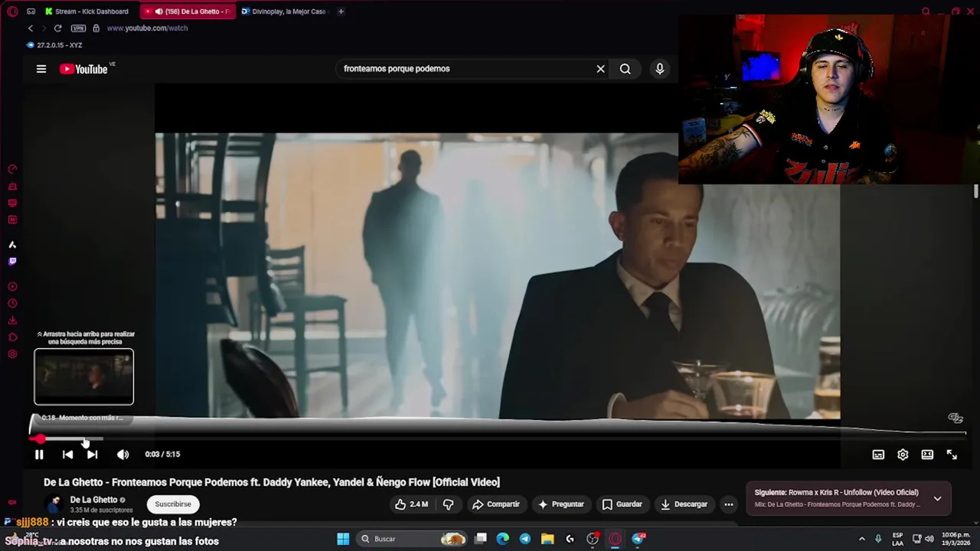Clear the search text with the X
Viewport: 980px width, 551px height.
tap(600, 69)
